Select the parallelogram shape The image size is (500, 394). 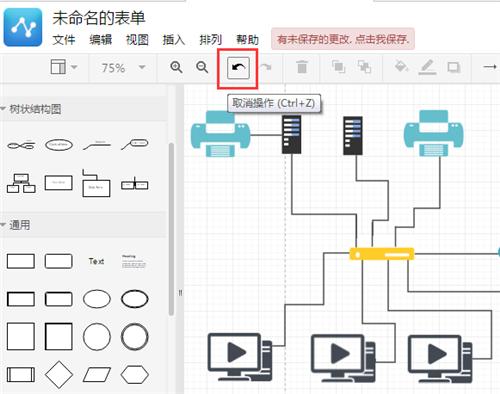pos(97,374)
